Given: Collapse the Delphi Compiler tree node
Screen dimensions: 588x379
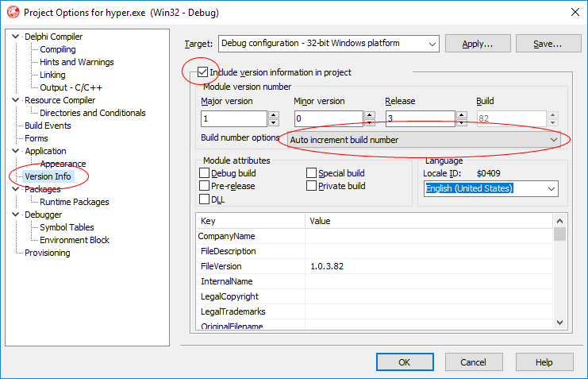Looking at the screenshot, I should click(17, 37).
